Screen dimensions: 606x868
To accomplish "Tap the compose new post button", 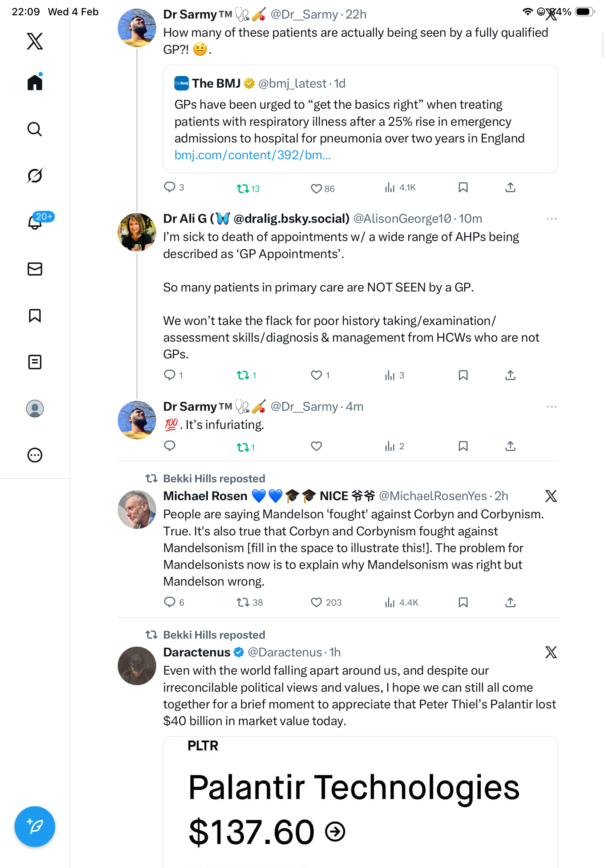I will coord(35,826).
